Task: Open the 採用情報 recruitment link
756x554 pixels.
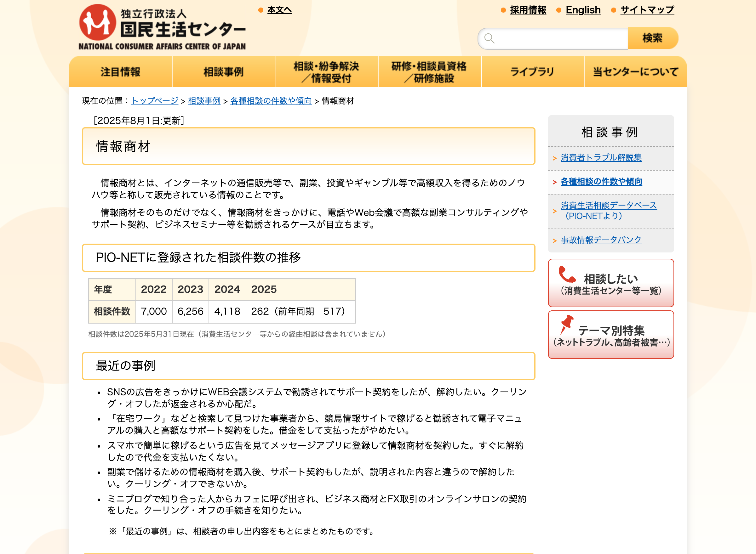Action: point(528,10)
